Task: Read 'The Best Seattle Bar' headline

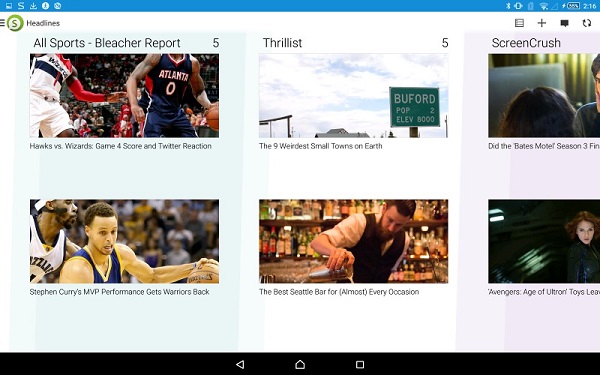Action: 339,292
